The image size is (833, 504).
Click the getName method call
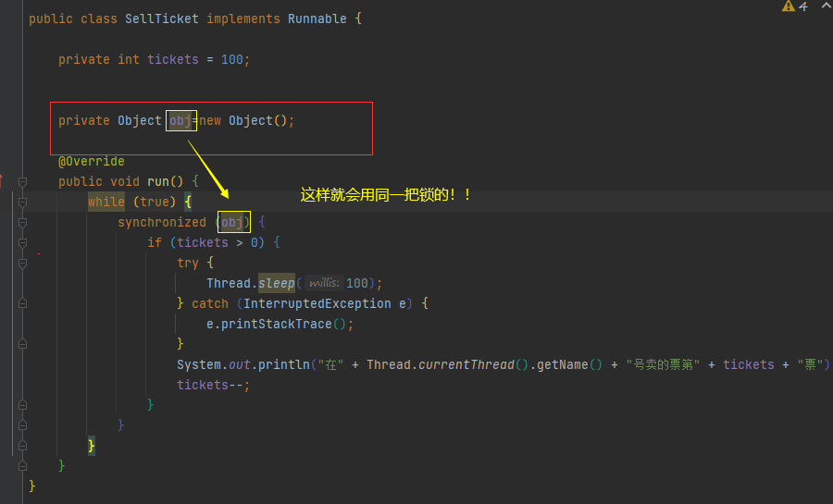click(x=562, y=365)
